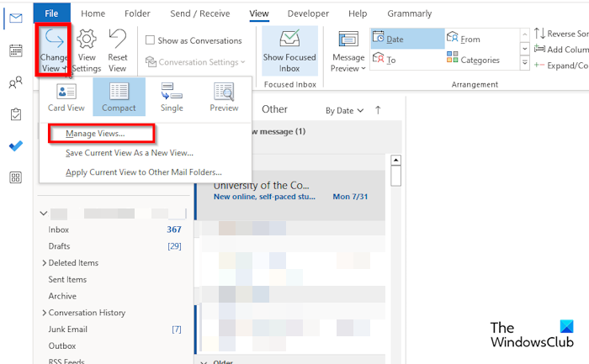The image size is (589, 364).
Task: Enable Show as Conversations checkbox
Action: pos(151,40)
